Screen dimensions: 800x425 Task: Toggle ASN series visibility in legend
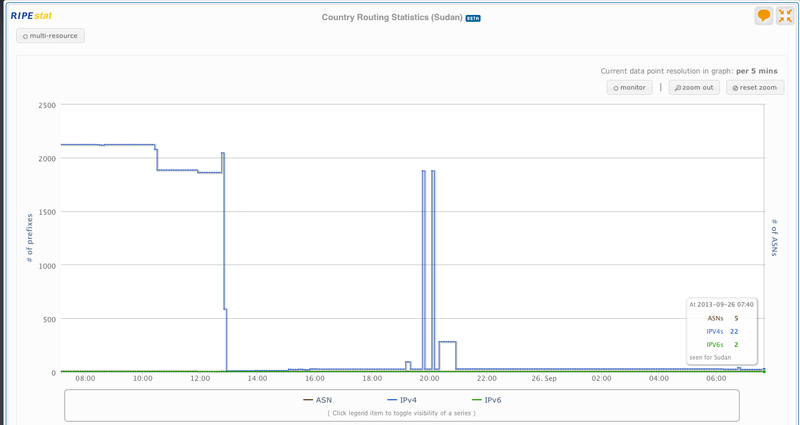pyautogui.click(x=317, y=400)
